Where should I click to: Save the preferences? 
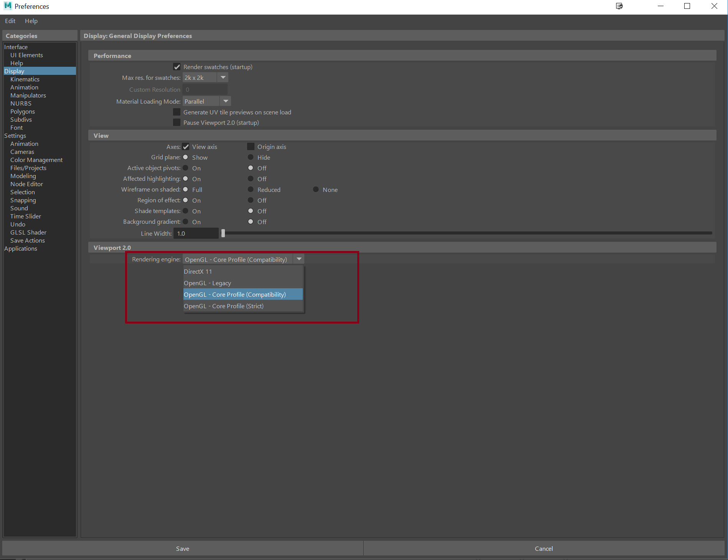point(182,548)
